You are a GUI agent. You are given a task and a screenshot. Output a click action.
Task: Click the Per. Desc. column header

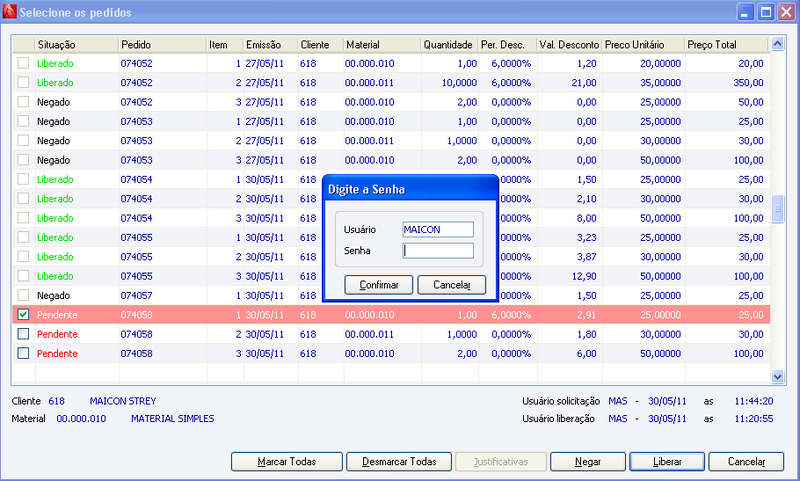[x=508, y=45]
